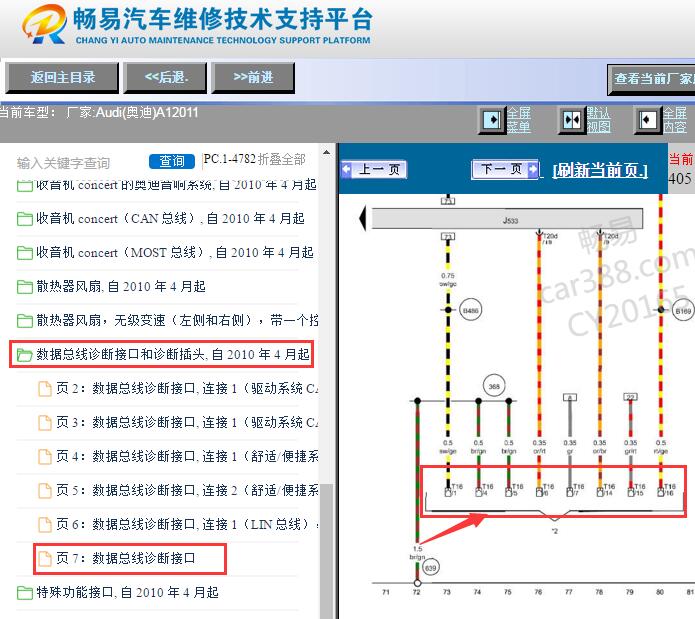Click document icon of 页 4
Viewport: 695px width, 619px height.
tap(45, 456)
